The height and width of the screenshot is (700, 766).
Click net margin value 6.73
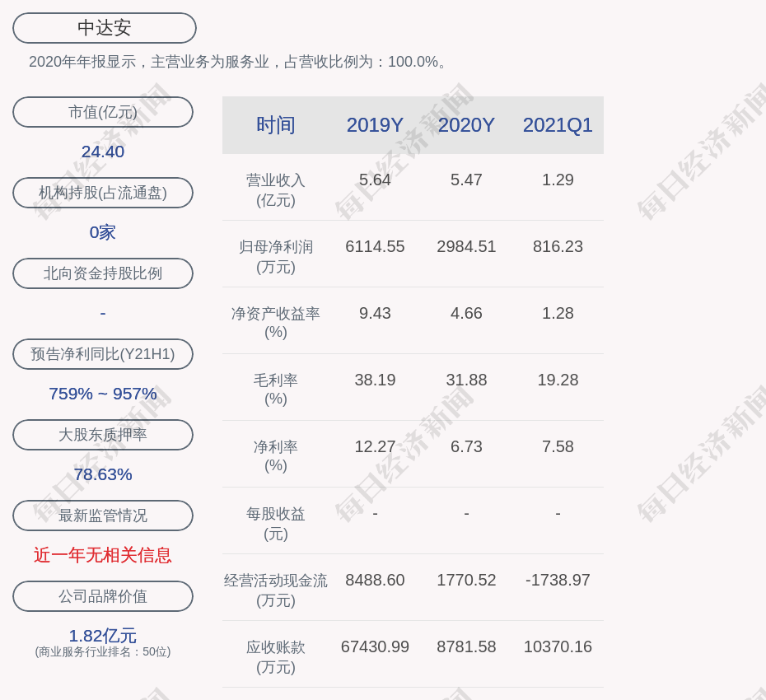[x=466, y=446]
